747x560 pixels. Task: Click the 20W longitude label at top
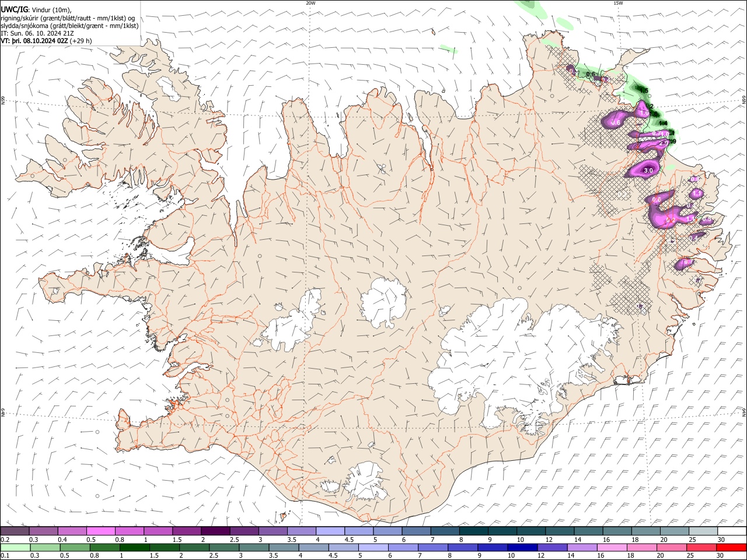click(310, 2)
